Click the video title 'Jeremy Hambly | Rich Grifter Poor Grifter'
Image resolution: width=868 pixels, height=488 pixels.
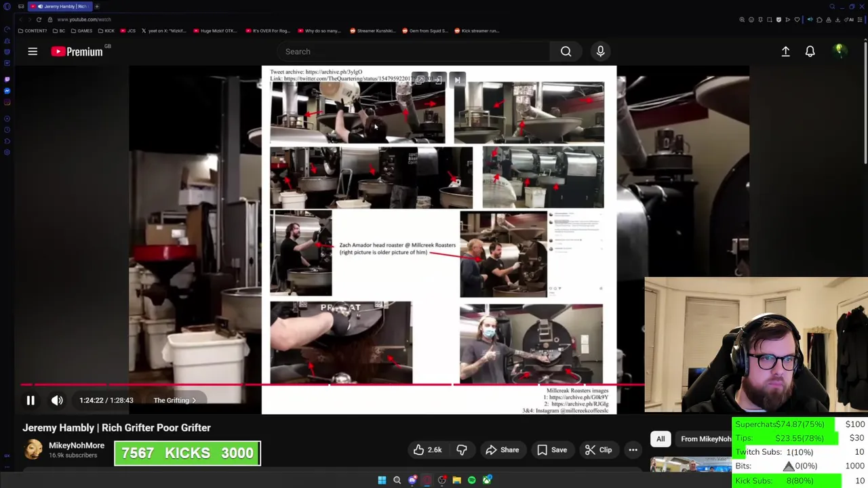pyautogui.click(x=117, y=428)
